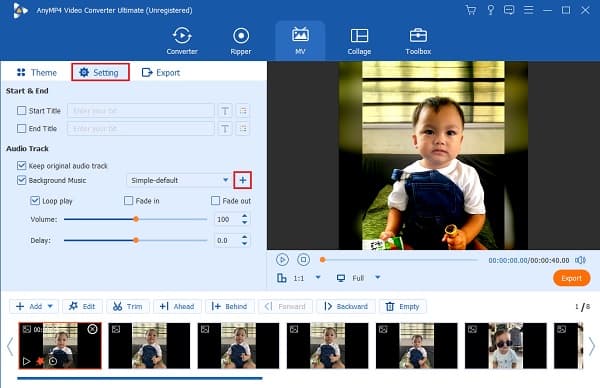Remove first clip with X icon
This screenshot has height=388, width=600.
click(92, 329)
